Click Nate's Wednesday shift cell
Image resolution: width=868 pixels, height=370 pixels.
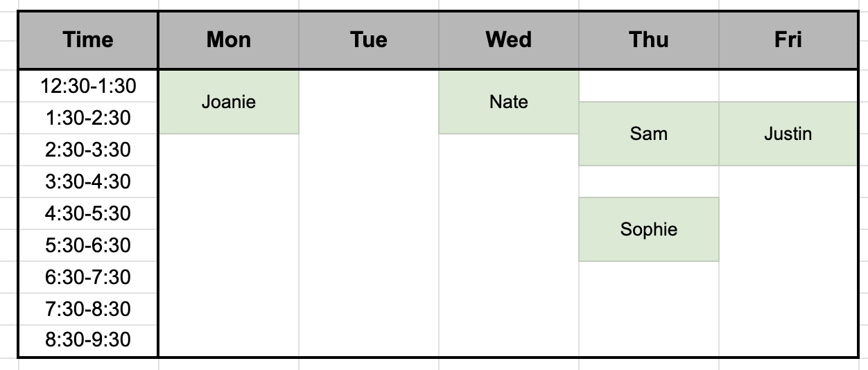509,102
